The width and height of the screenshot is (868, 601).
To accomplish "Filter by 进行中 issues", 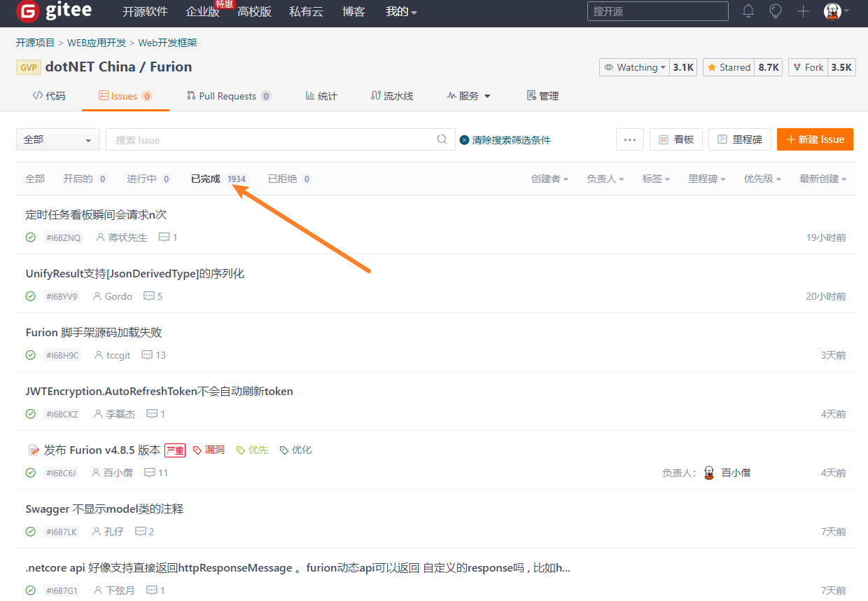I will 149,179.
